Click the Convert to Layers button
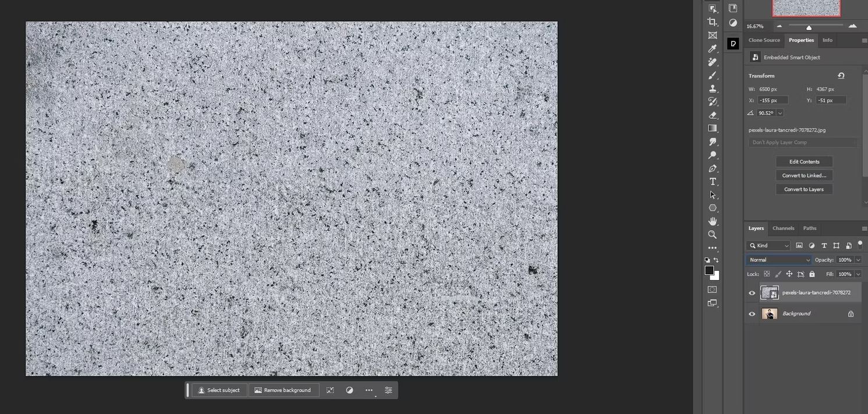The width and height of the screenshot is (868, 414). tap(805, 189)
